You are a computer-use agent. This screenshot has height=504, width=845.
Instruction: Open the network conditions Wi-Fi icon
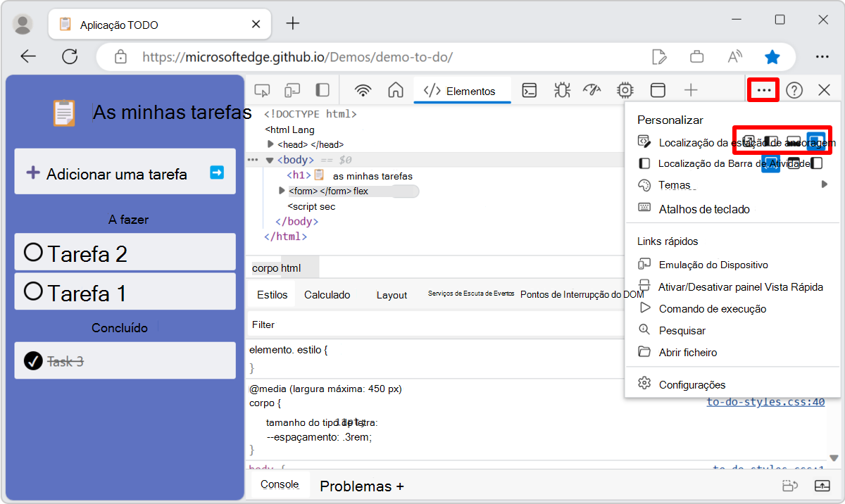(x=363, y=90)
